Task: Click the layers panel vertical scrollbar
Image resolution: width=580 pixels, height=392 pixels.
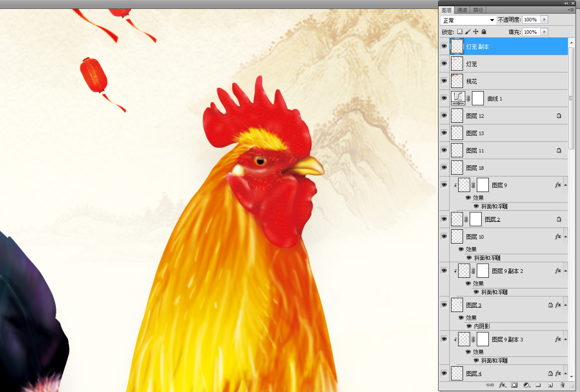Action: tap(572, 98)
